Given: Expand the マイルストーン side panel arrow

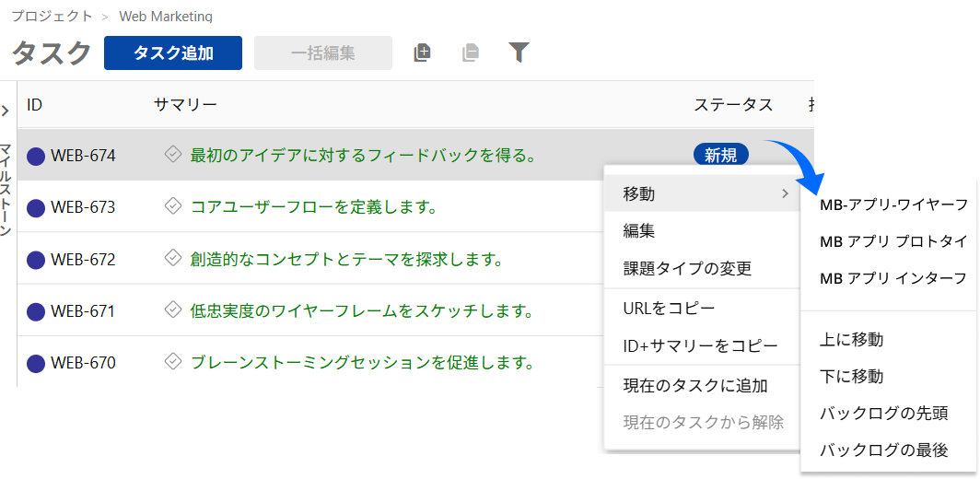Looking at the screenshot, I should pos(6,111).
